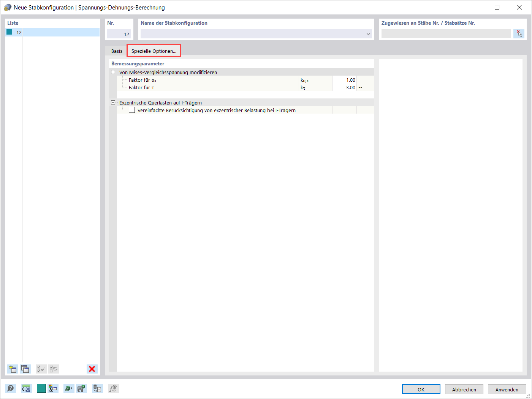Delete the selected configuration via red X

[x=92, y=369]
